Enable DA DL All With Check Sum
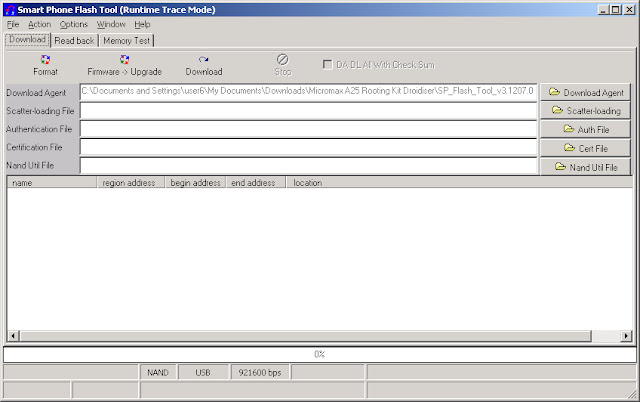This screenshot has width=640, height=402. click(327, 64)
